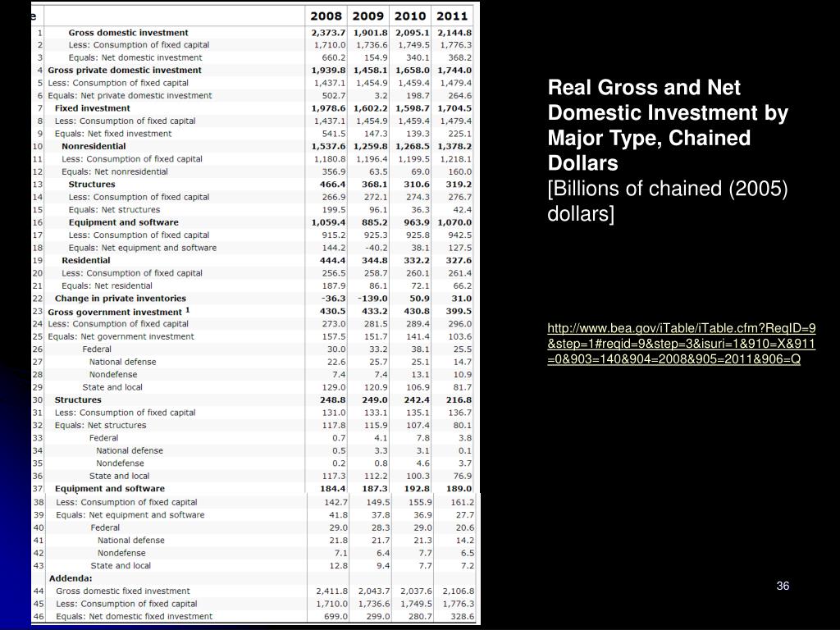This screenshot has height=630, width=840.
Task: Select the Equals: Net nonresidential label
Action: pyautogui.click(x=115, y=172)
